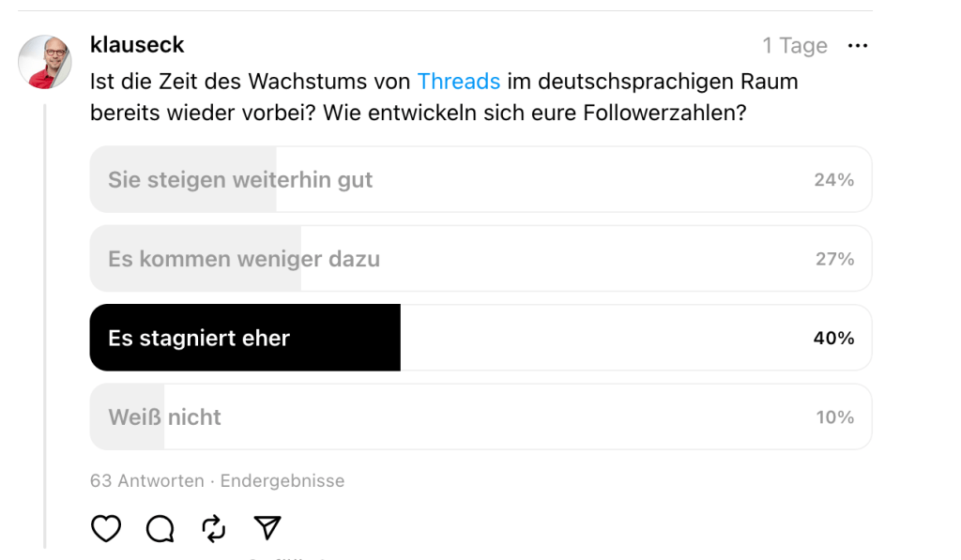Screen dimensions: 961x560
Task: Select poll option "Sie steigen weiterhin gut"
Action: click(240, 180)
